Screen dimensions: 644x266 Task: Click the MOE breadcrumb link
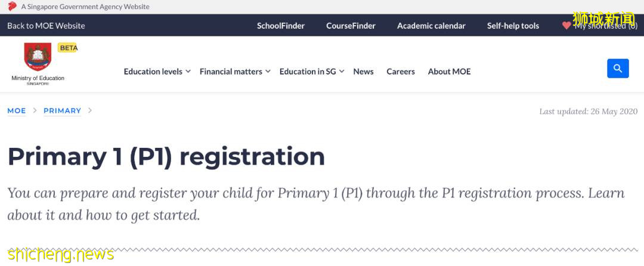tap(17, 111)
